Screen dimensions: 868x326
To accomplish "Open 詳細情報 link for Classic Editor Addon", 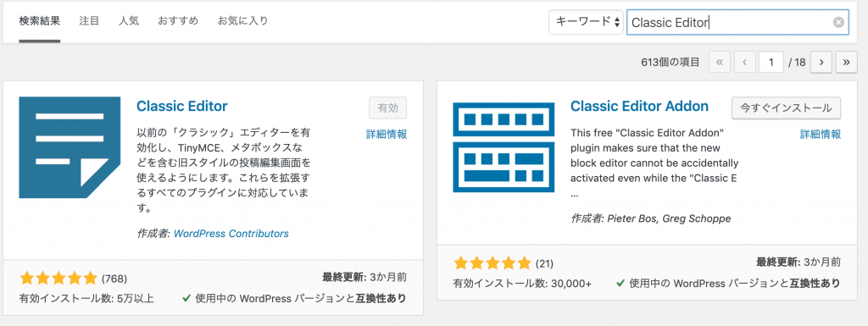I will [821, 135].
